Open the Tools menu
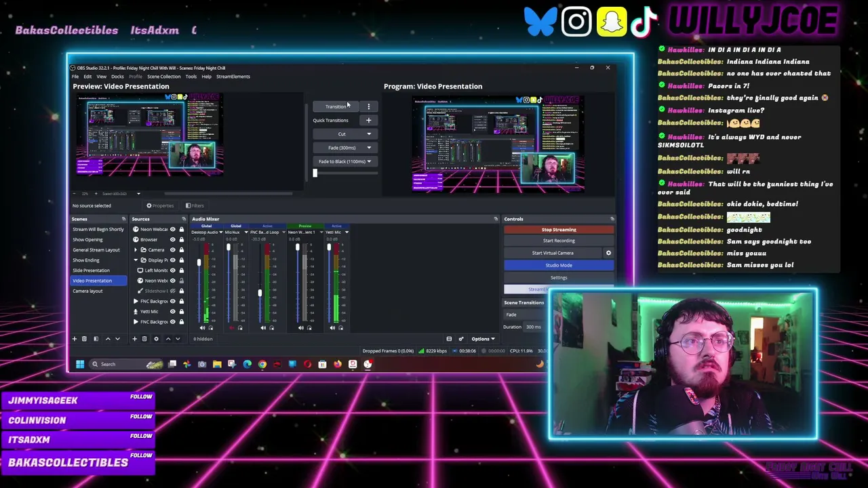Screen dimensions: 868x488 pos(191,77)
